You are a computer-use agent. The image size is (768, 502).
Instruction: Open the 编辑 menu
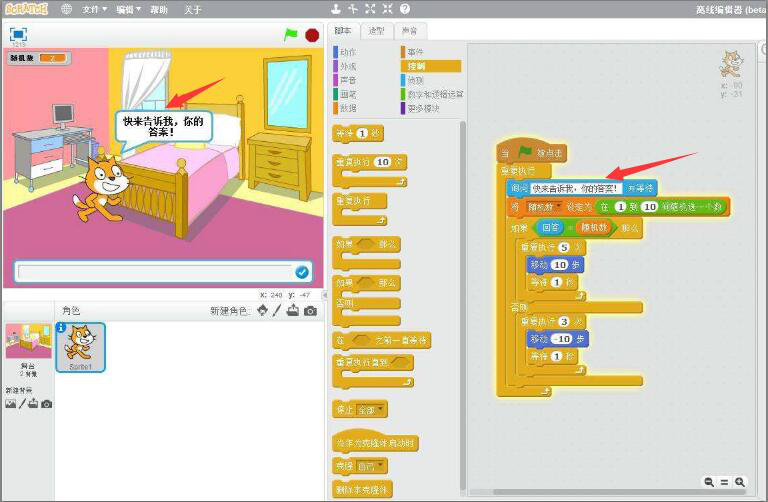tap(128, 9)
